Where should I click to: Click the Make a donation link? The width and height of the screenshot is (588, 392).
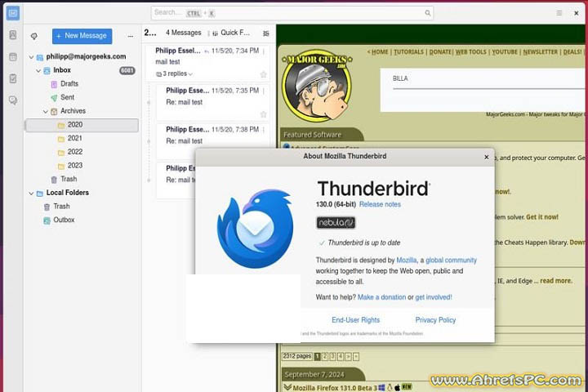381,297
